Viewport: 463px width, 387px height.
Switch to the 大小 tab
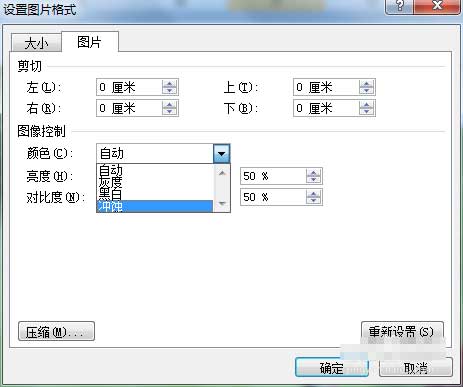pos(36,43)
